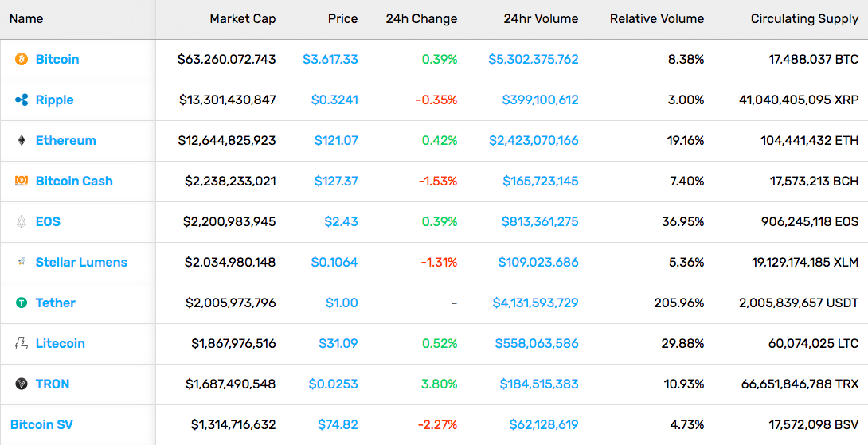Click the Litecoin logo icon
The height and width of the screenshot is (445, 868).
pos(21,343)
